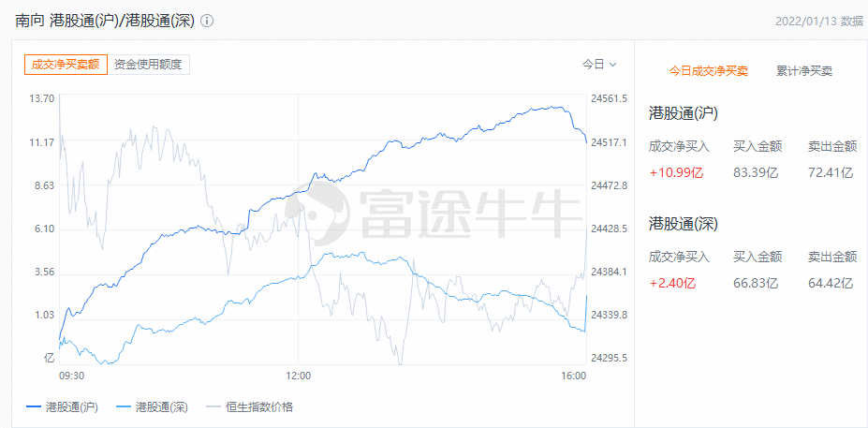The width and height of the screenshot is (868, 428).
Task: Click the 恒生指数价格 gray legend line
Action: coord(213,406)
